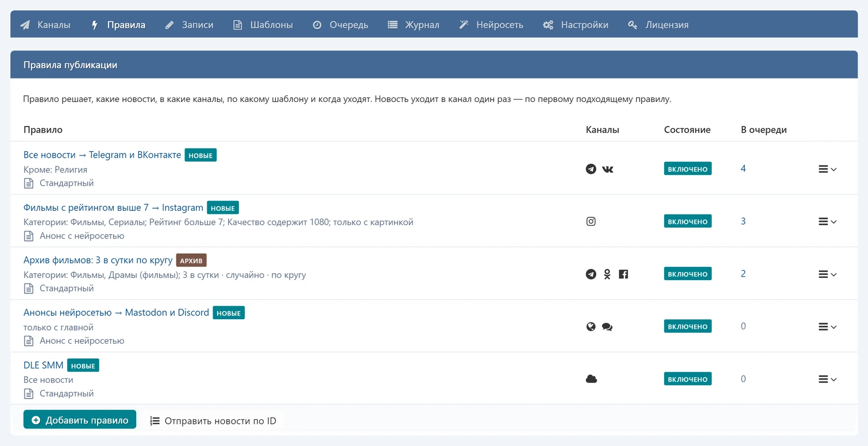868x446 pixels.
Task: Click the Отправить новости по ID button
Action: (213, 421)
